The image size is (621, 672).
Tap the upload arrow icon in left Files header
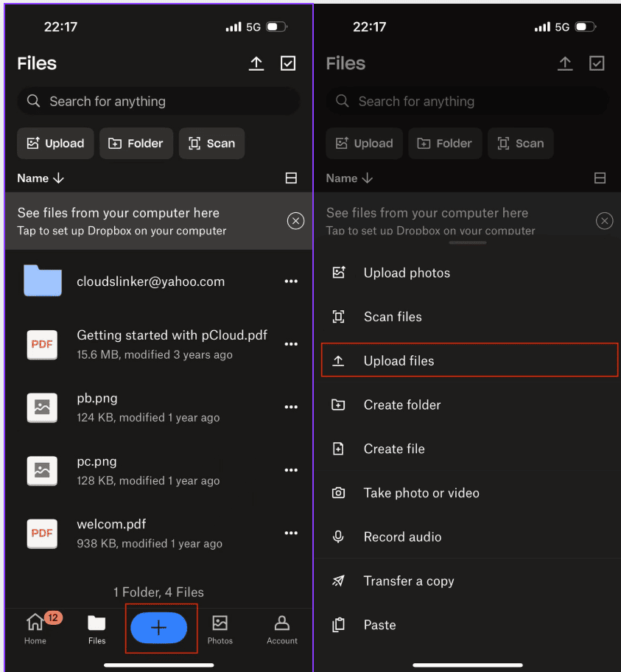[x=256, y=63]
